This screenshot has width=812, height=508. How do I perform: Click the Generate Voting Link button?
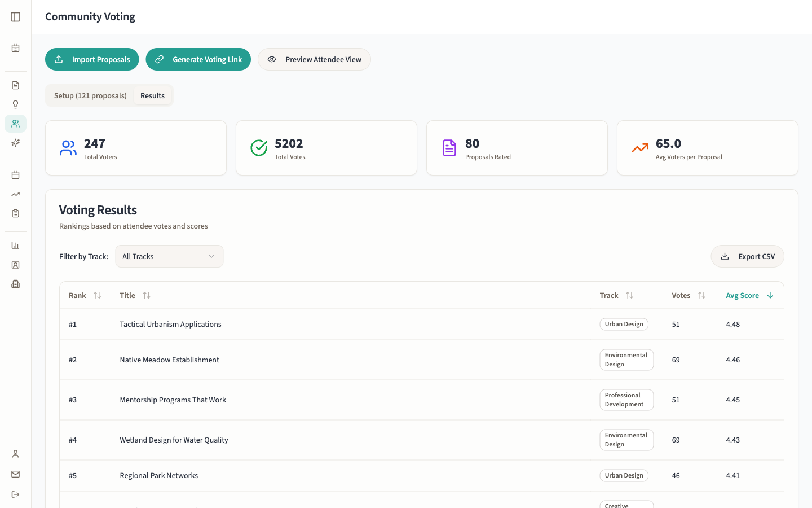(x=198, y=59)
